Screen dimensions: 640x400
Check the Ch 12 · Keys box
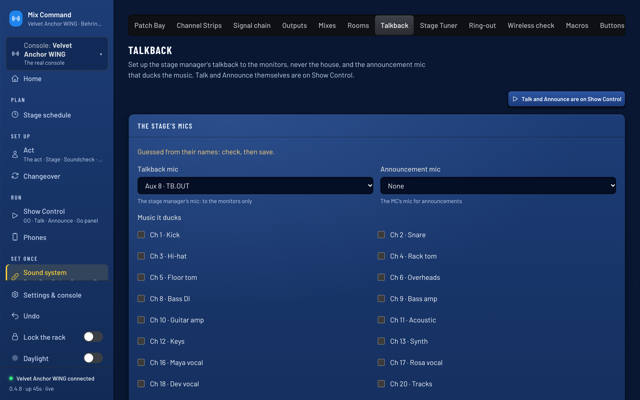(x=141, y=341)
